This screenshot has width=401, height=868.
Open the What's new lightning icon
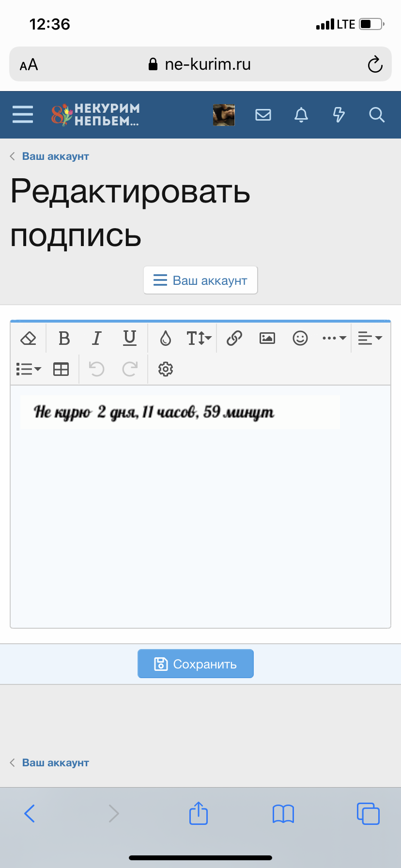339,115
